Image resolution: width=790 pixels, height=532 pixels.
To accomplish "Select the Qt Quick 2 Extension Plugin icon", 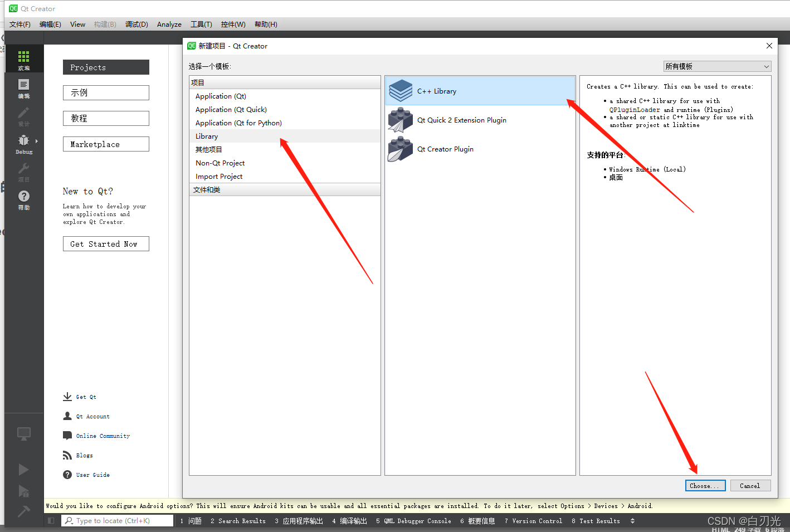I will tap(401, 120).
